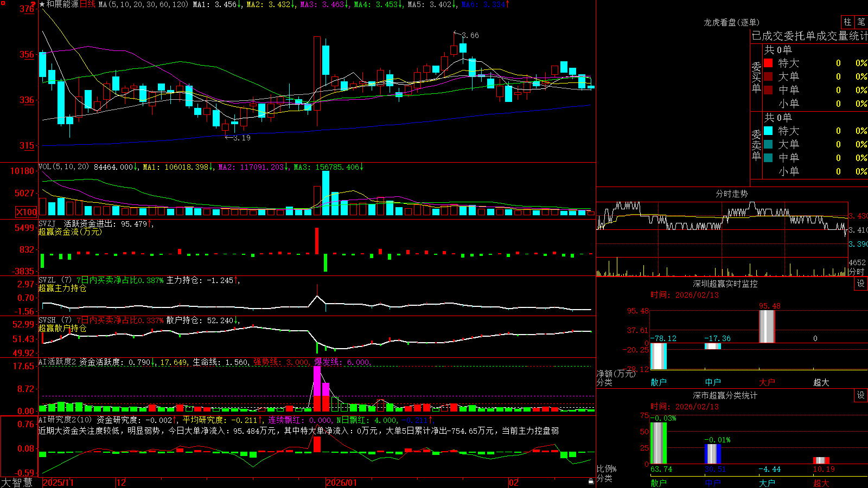Click the red 特大 swatch under 委买单
The image size is (868, 488).
(x=768, y=63)
